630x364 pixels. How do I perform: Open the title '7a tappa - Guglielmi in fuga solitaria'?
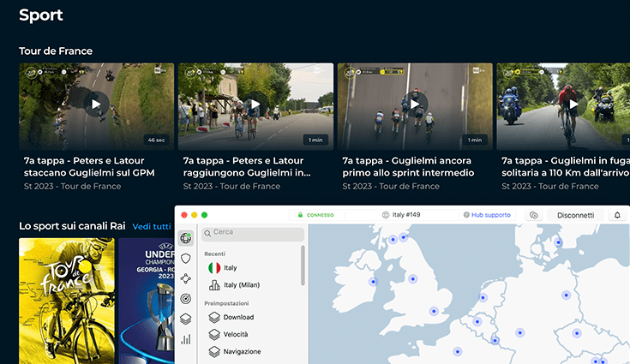pyautogui.click(x=566, y=166)
